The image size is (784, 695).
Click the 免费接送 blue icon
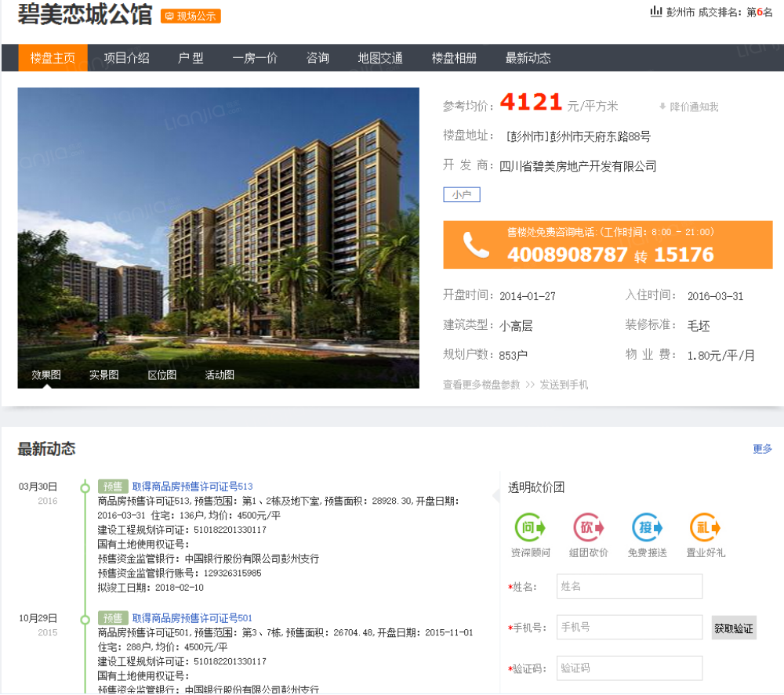tap(647, 527)
